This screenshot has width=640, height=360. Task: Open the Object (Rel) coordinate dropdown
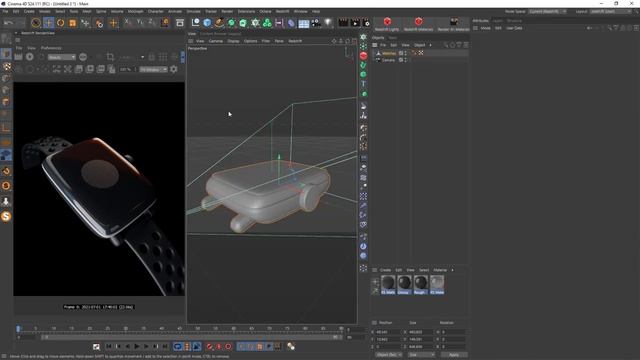(389, 355)
